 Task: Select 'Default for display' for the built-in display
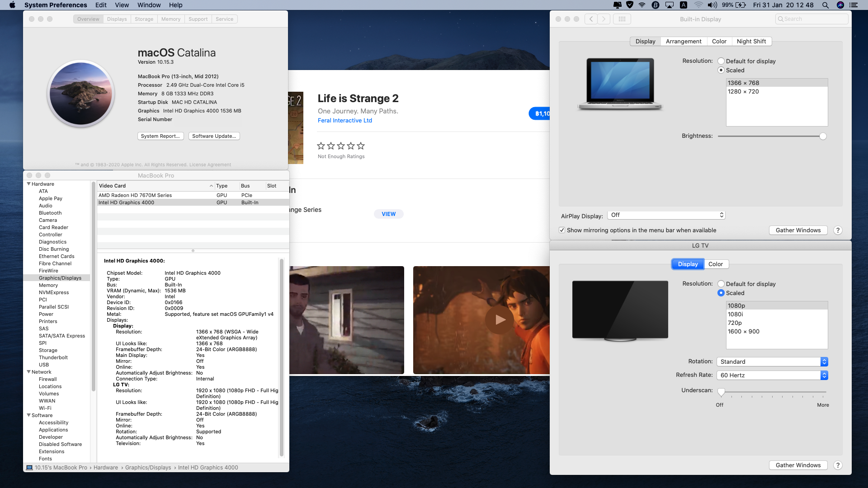click(x=721, y=61)
